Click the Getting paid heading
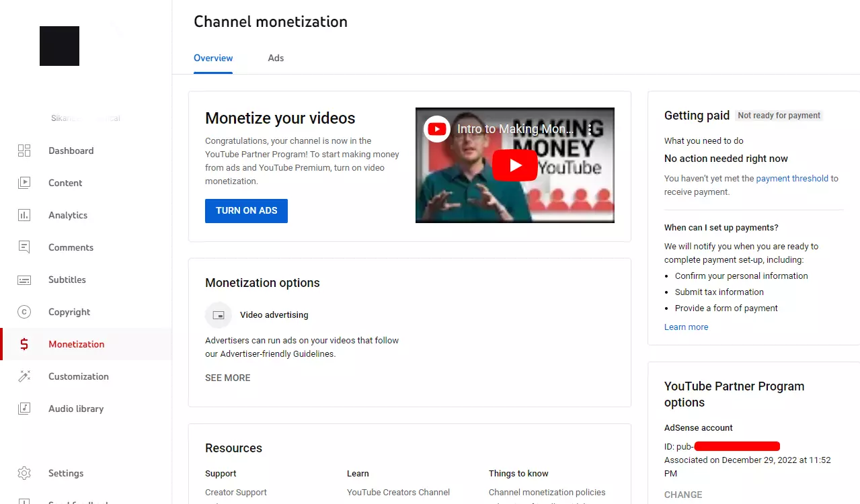The image size is (860, 504). click(x=697, y=116)
